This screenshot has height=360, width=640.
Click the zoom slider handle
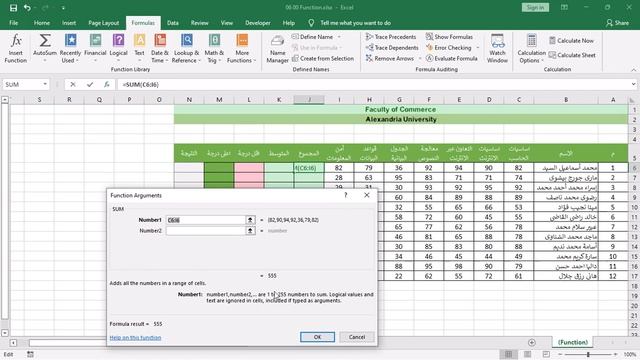pyautogui.click(x=588, y=354)
